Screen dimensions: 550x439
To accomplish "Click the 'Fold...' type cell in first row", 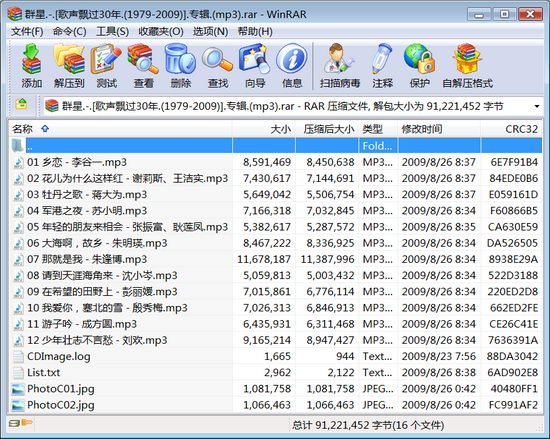I will tap(377, 146).
